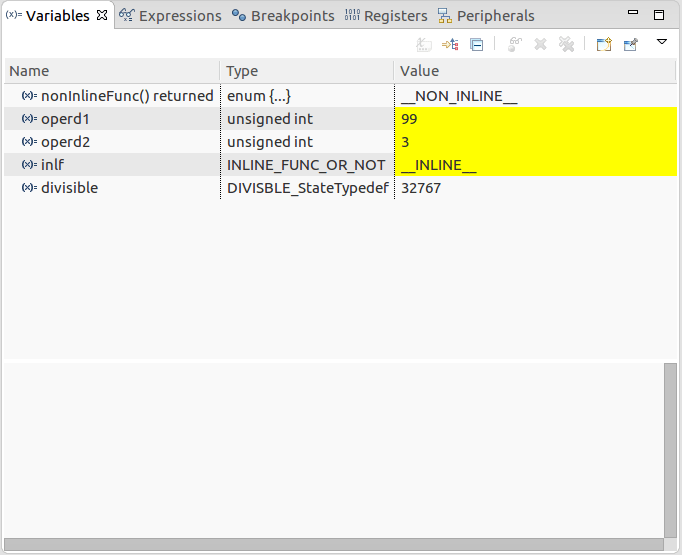Click the highlighted '__INLINE__' value
The image size is (682, 555).
point(536,165)
